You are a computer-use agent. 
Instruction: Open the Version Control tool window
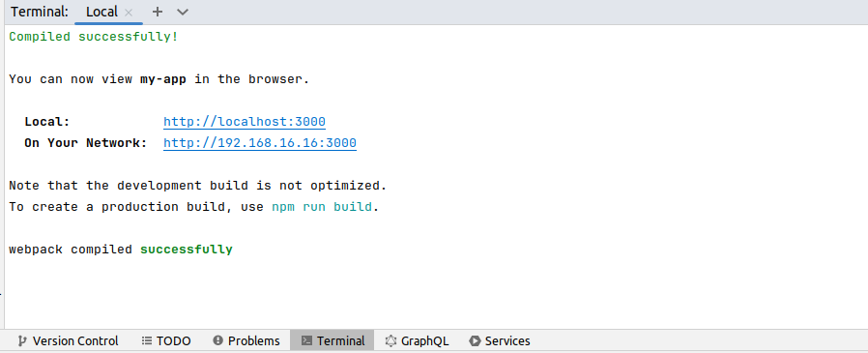pyautogui.click(x=68, y=340)
